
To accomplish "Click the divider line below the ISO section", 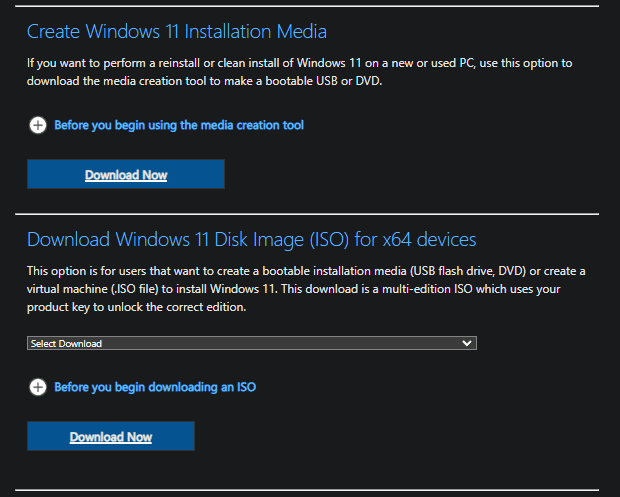I will [307, 490].
